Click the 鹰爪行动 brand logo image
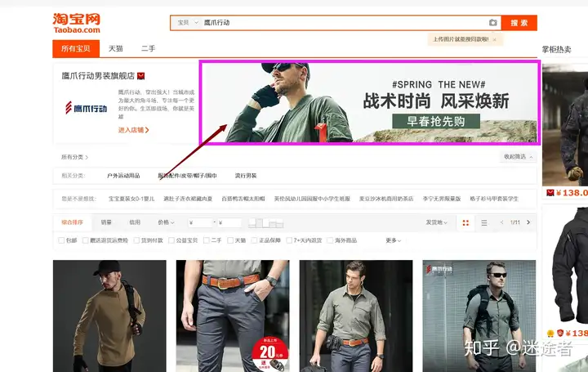The height and width of the screenshot is (372, 588). click(87, 109)
